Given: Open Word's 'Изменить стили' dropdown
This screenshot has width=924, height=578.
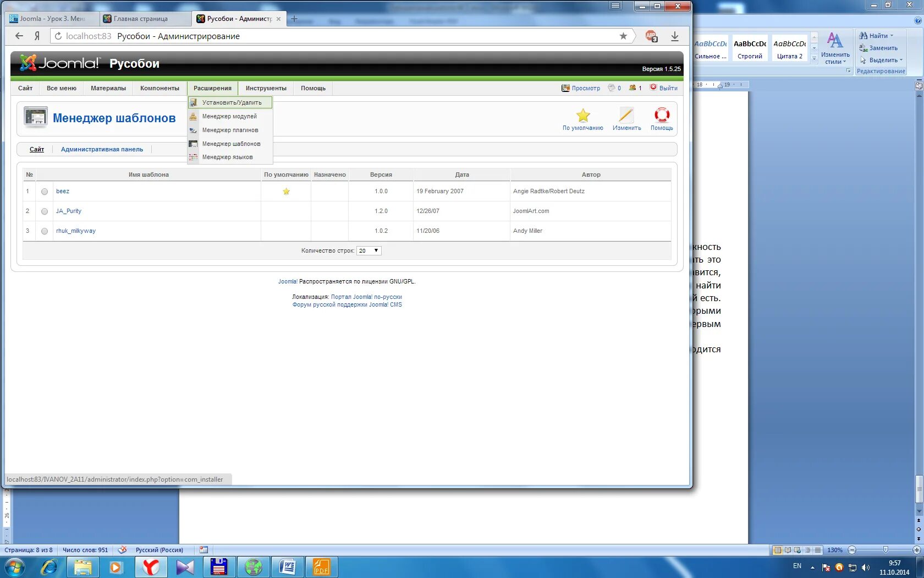Looking at the screenshot, I should 835,48.
